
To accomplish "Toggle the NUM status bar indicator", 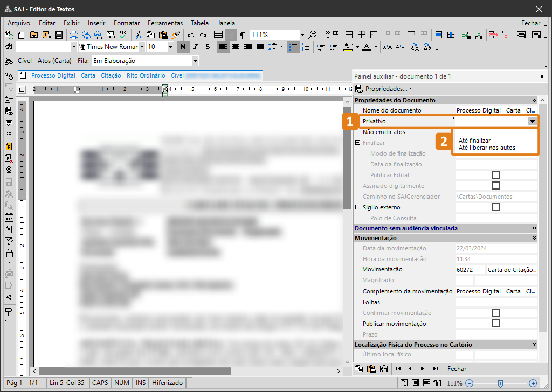I will (x=122, y=382).
